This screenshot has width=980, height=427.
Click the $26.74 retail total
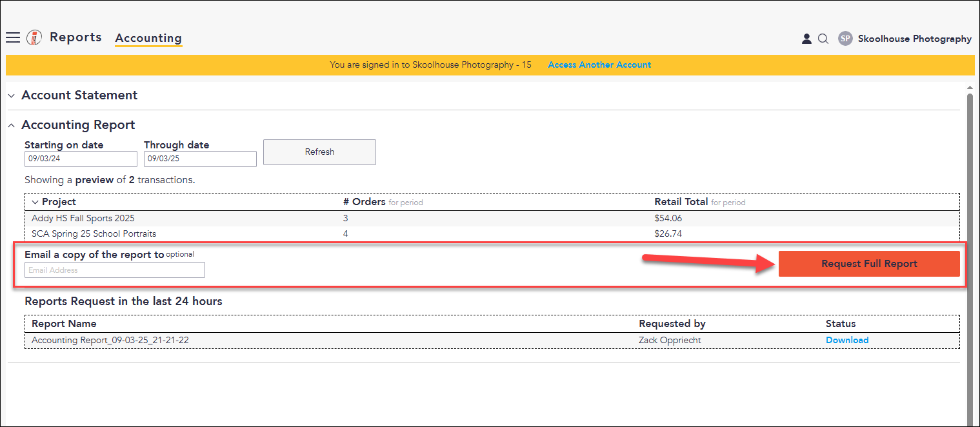pyautogui.click(x=668, y=233)
